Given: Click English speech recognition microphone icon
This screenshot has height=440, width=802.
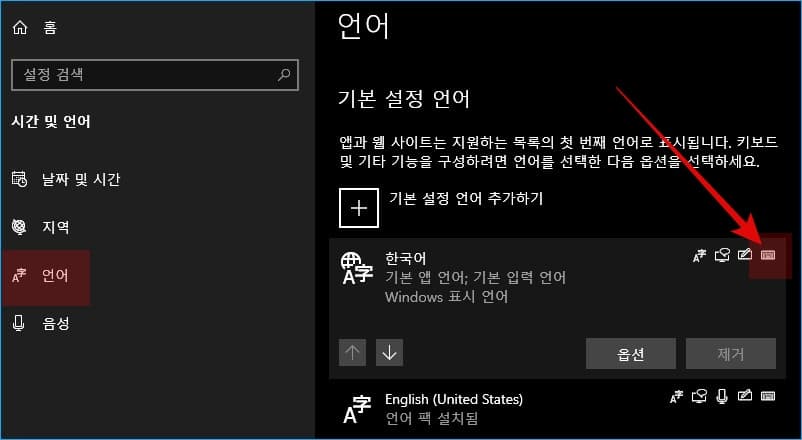Looking at the screenshot, I should tap(722, 397).
